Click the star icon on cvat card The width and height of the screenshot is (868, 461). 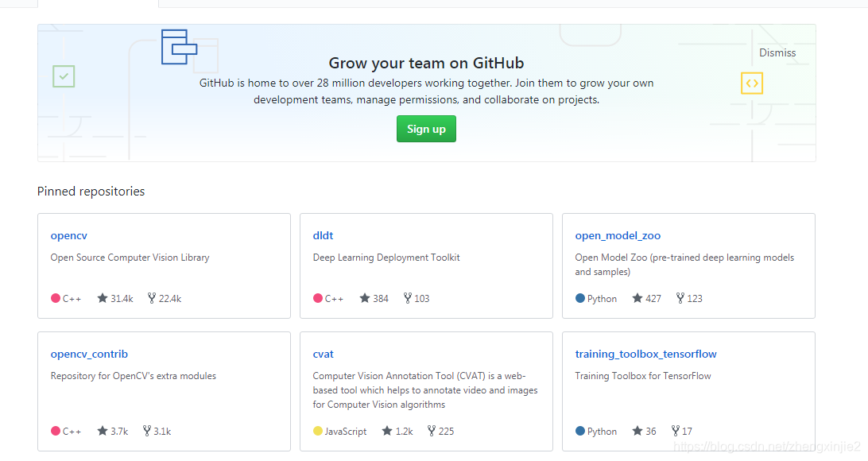point(387,431)
